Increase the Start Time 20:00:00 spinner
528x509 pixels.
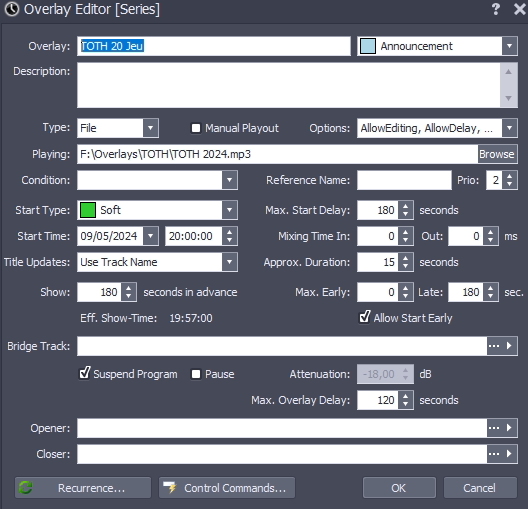tap(230, 232)
